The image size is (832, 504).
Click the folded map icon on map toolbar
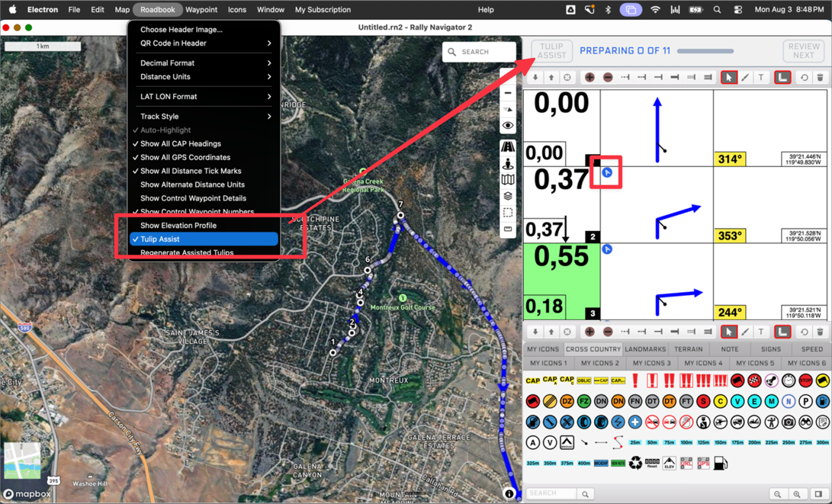coord(508,180)
